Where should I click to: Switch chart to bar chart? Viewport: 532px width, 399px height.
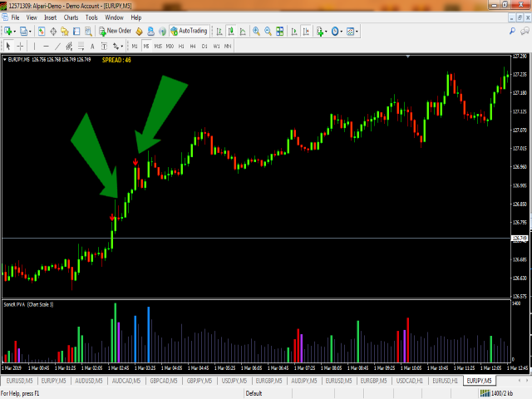(219, 32)
